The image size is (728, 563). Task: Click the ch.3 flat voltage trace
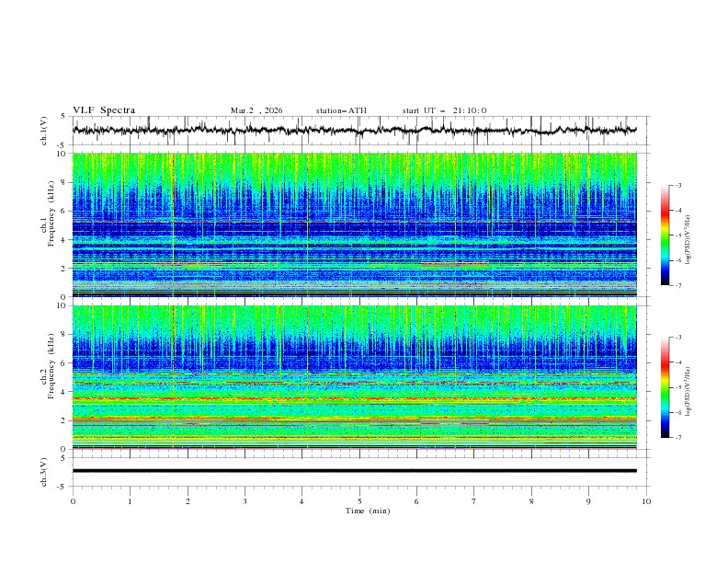point(354,471)
